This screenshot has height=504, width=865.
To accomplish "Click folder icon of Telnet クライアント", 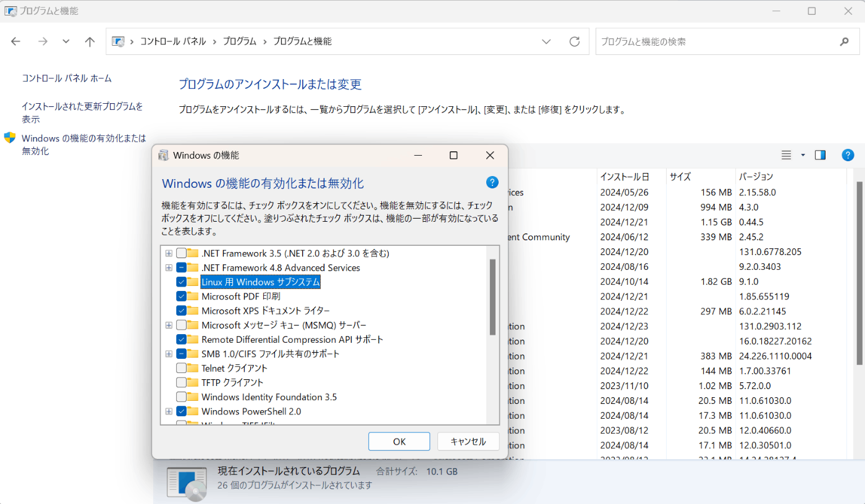I will pyautogui.click(x=193, y=368).
